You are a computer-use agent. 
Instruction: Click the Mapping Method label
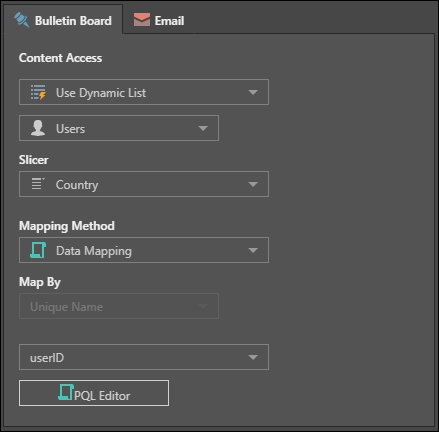(67, 226)
